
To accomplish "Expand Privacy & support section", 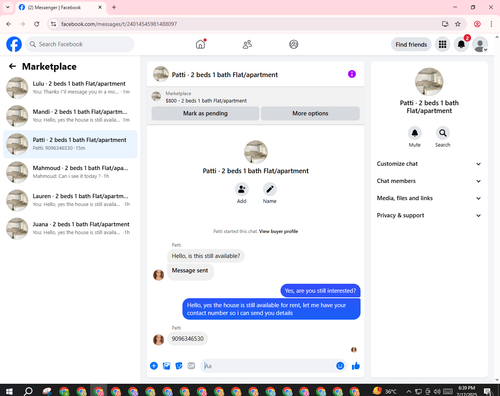I will [x=429, y=215].
